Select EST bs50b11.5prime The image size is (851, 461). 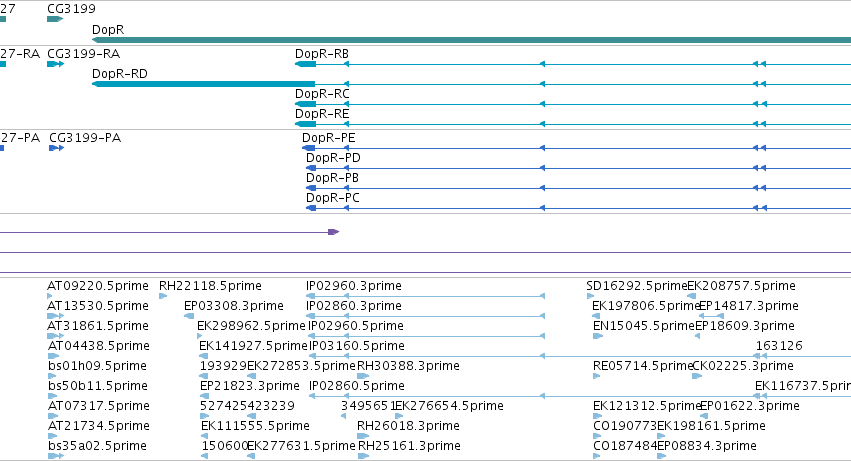point(98,386)
